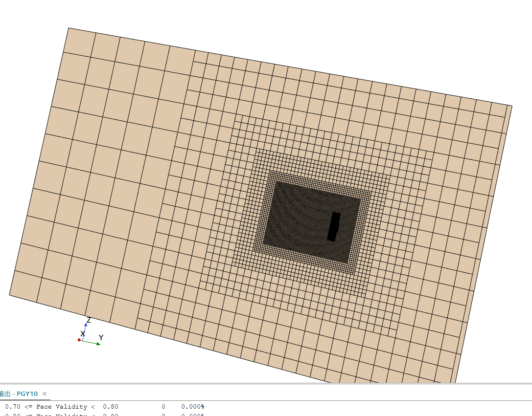532x416 pixels.
Task: Click the count 0 in the 0.70 row
Action: [163, 407]
